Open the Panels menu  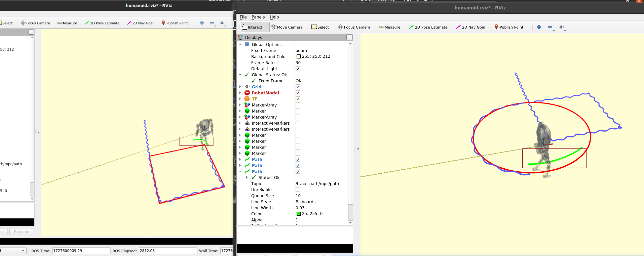(258, 17)
